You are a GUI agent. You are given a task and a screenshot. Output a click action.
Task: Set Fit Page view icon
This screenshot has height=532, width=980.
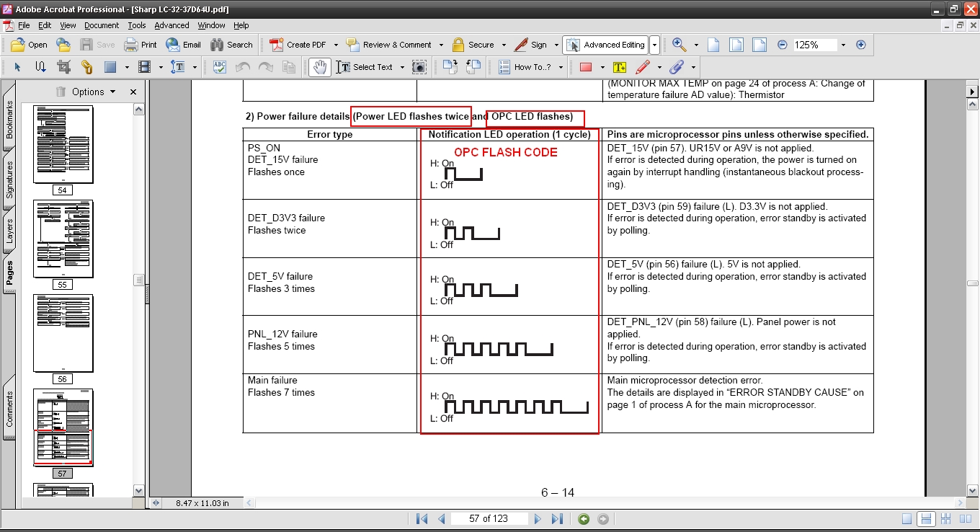tap(736, 45)
